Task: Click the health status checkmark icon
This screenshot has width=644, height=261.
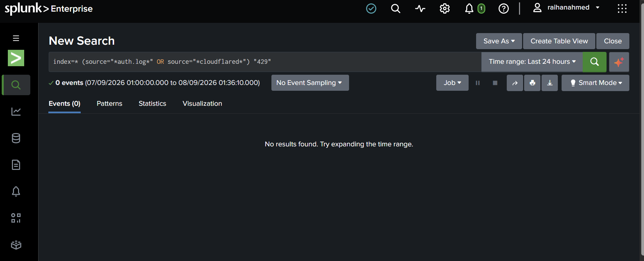Action: point(371,9)
